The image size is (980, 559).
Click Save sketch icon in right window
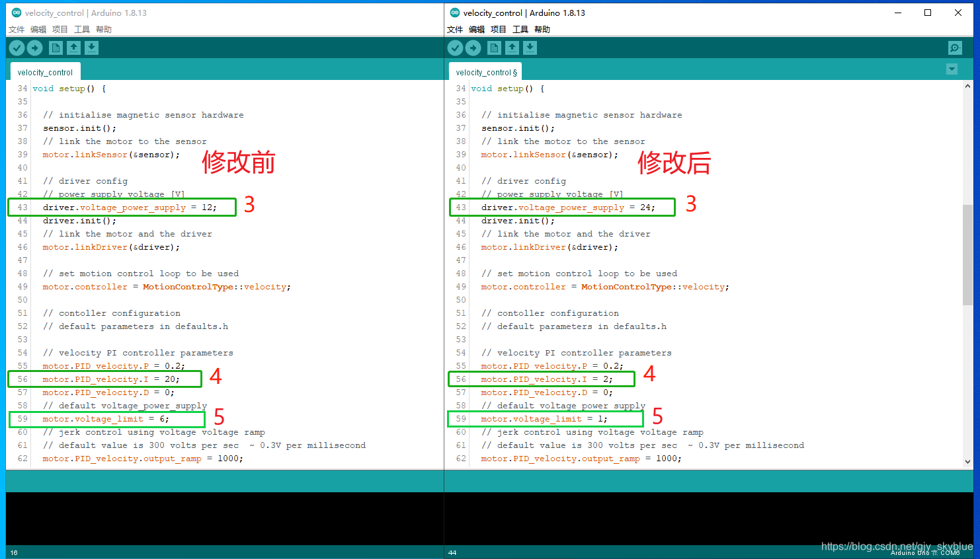(530, 48)
